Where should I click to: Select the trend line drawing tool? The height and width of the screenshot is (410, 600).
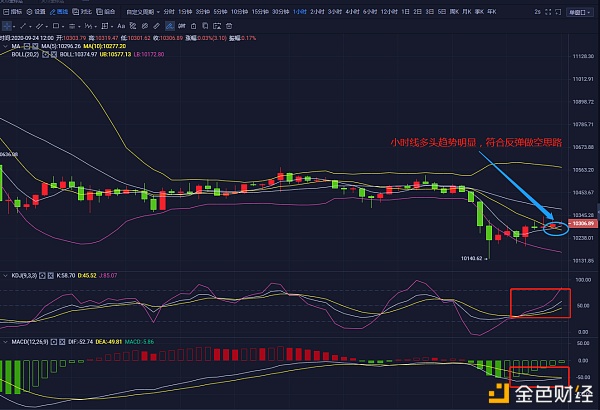[23, 26]
